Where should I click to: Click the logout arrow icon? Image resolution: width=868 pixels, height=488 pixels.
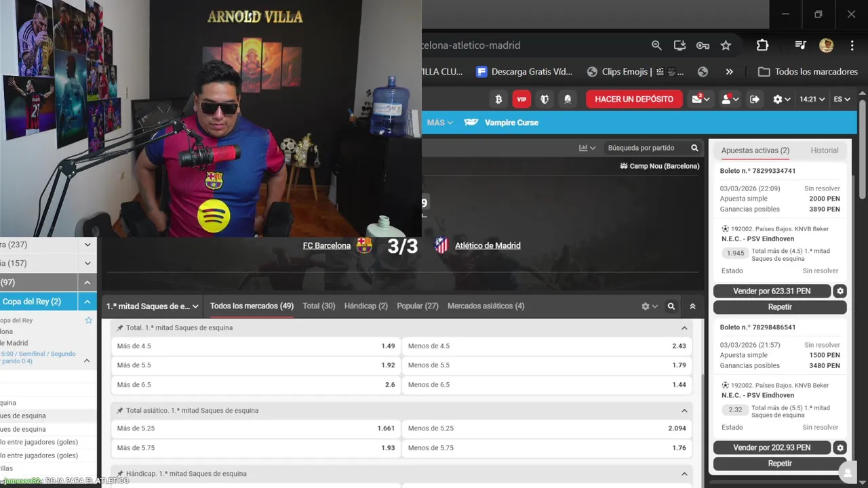[x=755, y=99]
